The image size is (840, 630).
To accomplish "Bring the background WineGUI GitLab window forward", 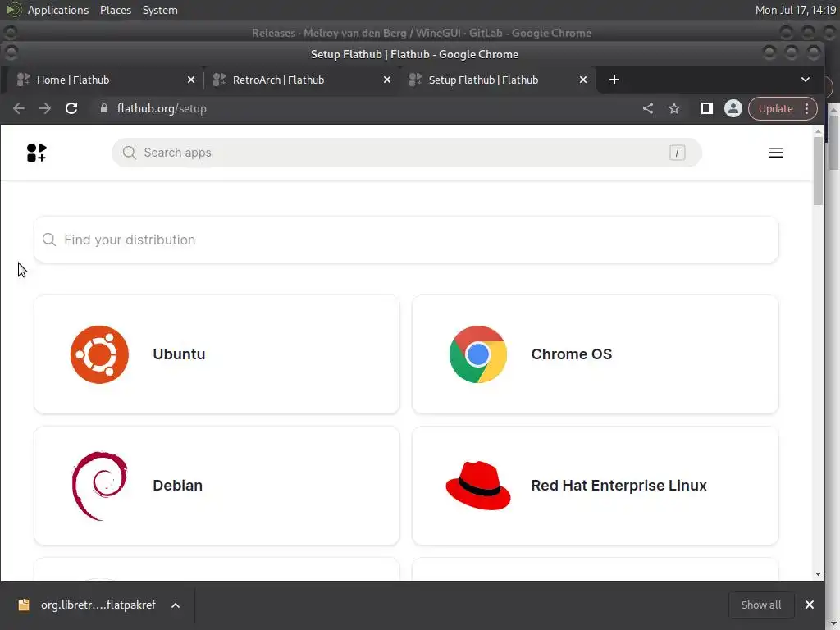I will (x=421, y=33).
